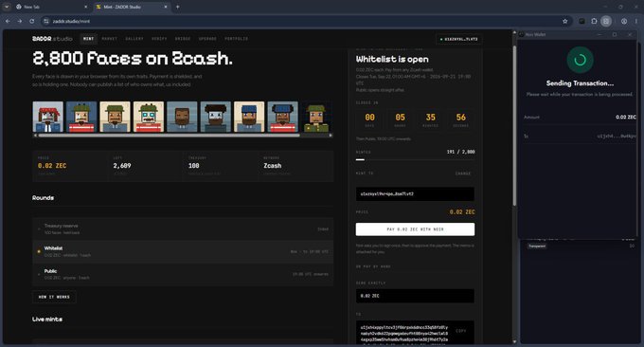Open the MARKET nav item
This screenshot has width=644, height=347.
(x=110, y=39)
